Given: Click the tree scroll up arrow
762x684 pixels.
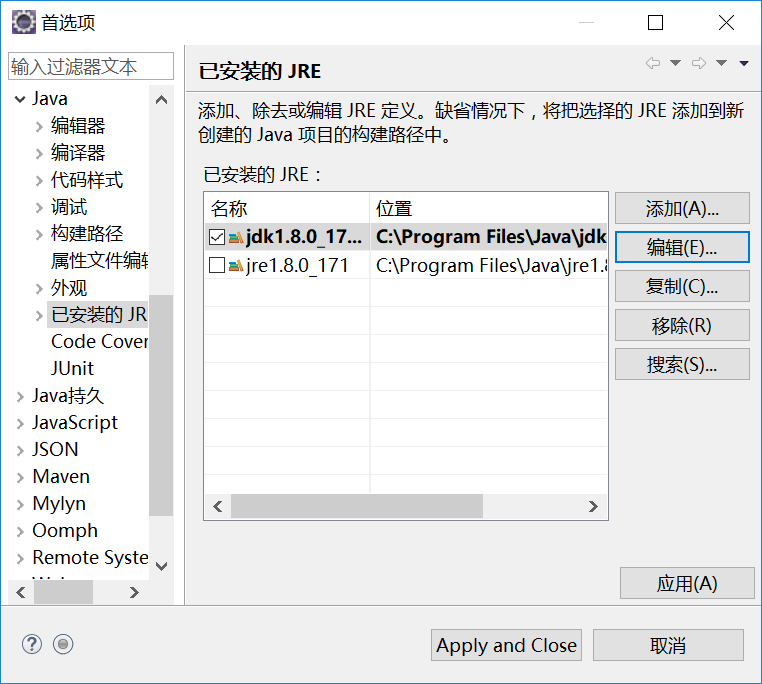Looking at the screenshot, I should tap(161, 100).
